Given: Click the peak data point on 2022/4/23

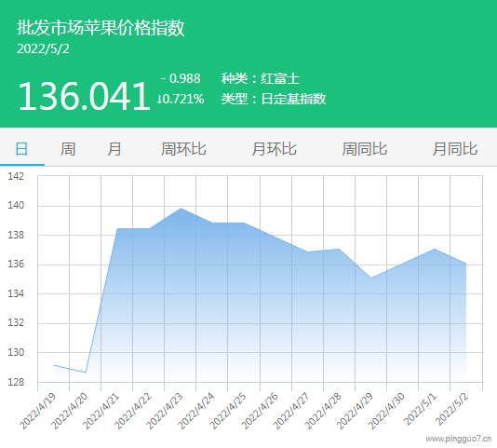Looking at the screenshot, I should (181, 209).
